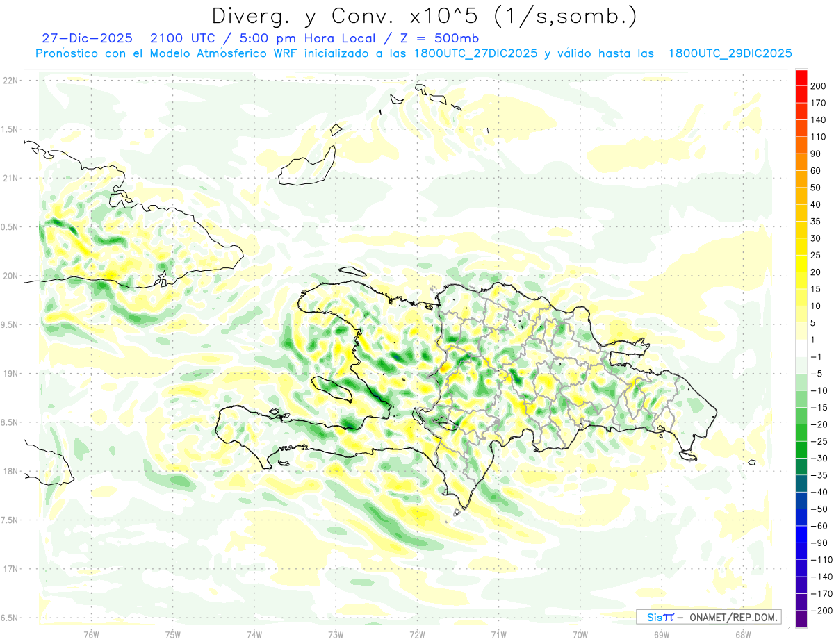
Task: Pick the orange swatch between 60 and 90
Action: coord(801,162)
